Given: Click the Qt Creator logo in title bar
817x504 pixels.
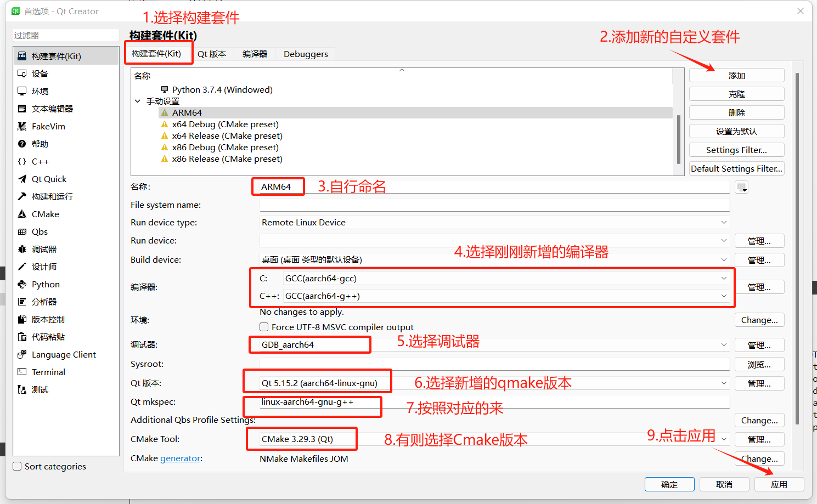Looking at the screenshot, I should tap(16, 11).
